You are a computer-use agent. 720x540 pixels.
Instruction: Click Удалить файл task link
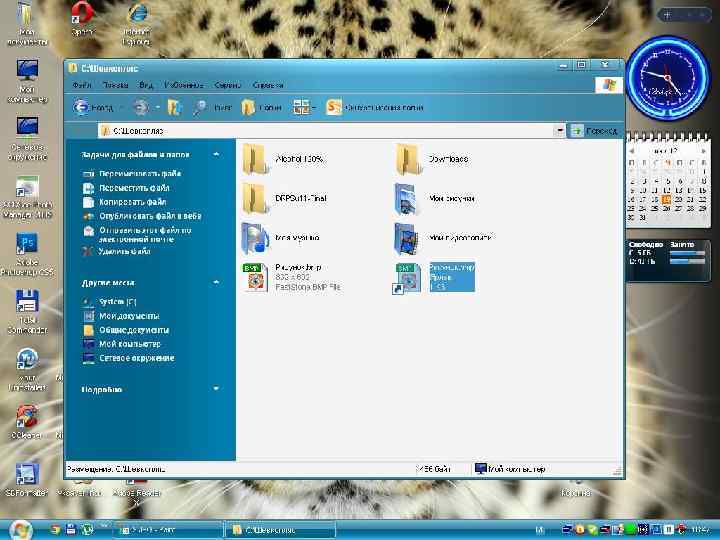[x=124, y=251]
